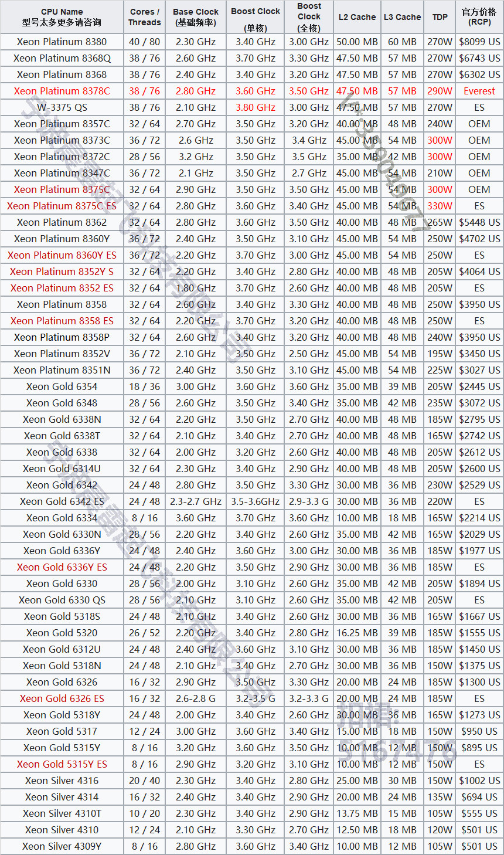
Task: Select the "Xeon Gold 6330N" name cell
Action: click(x=62, y=534)
